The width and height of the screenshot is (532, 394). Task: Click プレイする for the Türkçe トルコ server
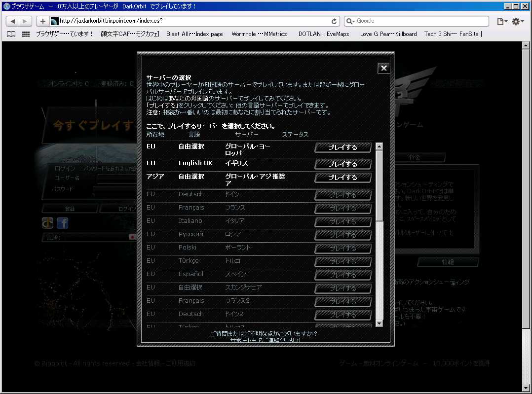pyautogui.click(x=342, y=261)
